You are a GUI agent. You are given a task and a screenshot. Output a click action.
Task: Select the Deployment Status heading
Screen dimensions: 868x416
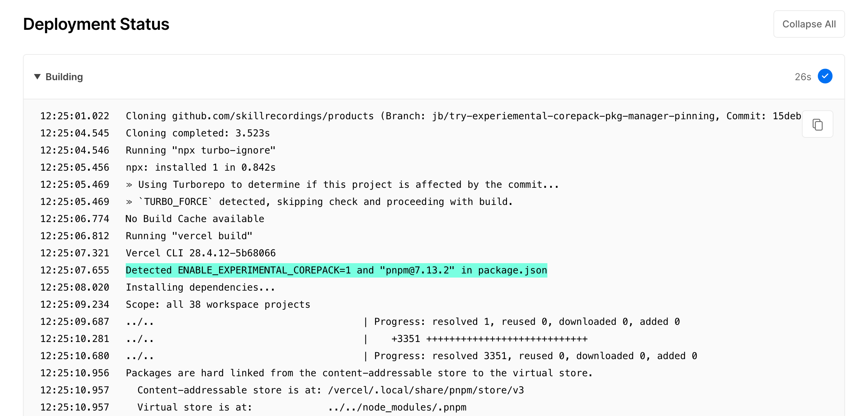pos(96,24)
